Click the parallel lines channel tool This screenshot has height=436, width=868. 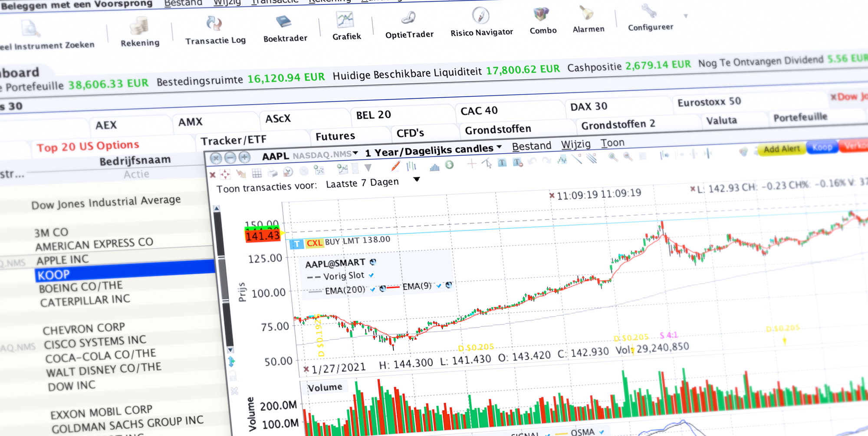[592, 159]
